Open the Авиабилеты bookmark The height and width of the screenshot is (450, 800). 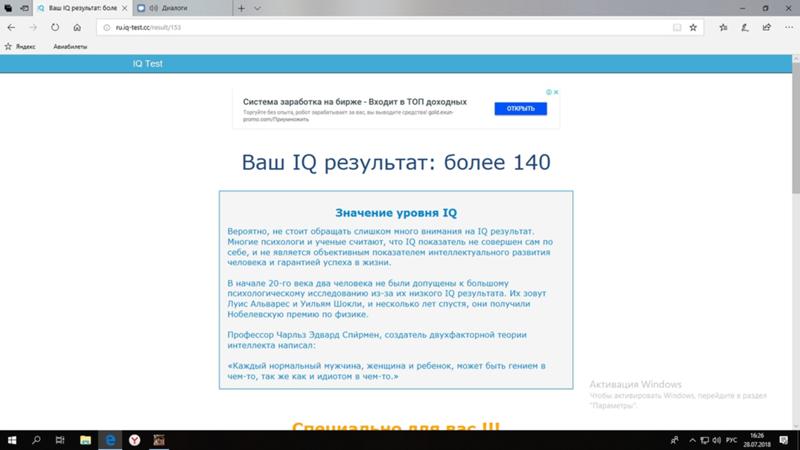70,46
